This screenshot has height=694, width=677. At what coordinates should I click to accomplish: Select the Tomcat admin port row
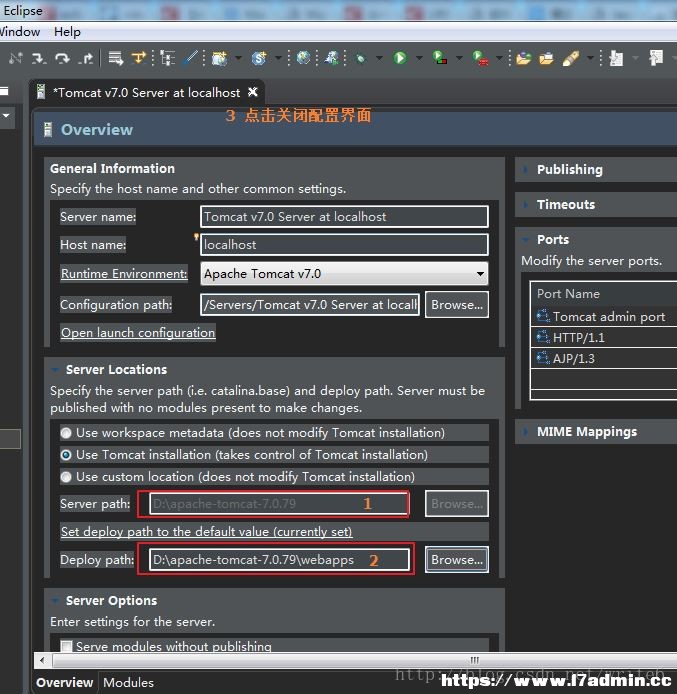[604, 316]
